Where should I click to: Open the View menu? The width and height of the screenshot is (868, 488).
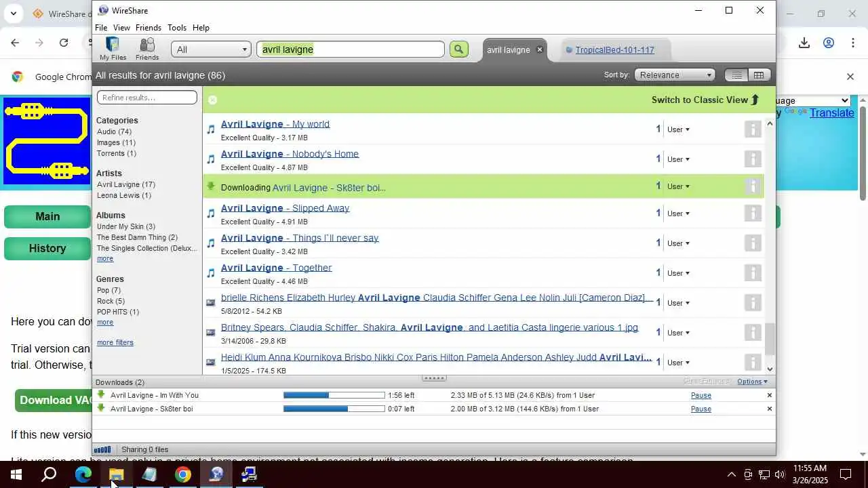pyautogui.click(x=121, y=28)
